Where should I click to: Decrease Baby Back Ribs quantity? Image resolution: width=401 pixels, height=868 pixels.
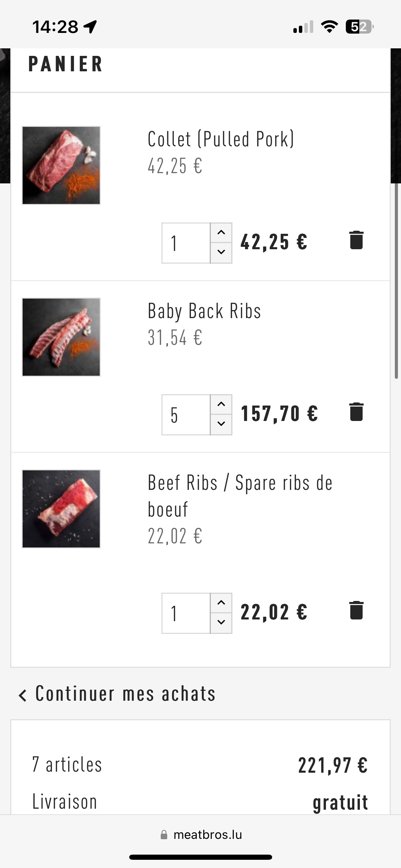221,424
